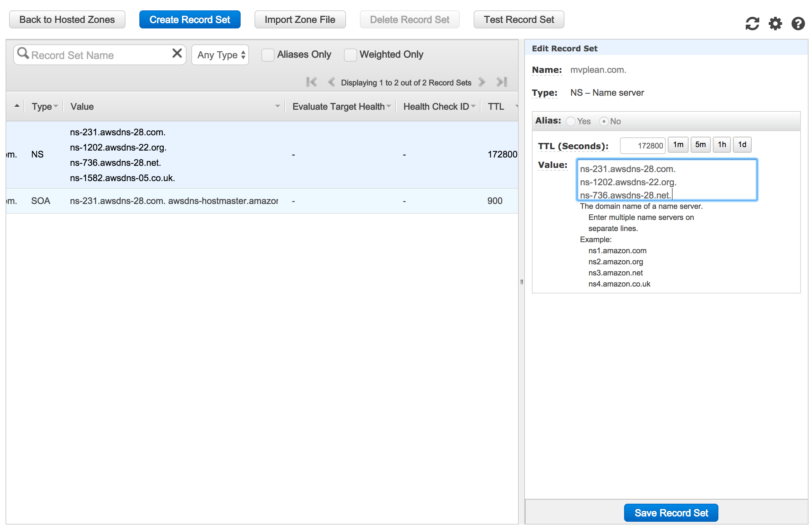Open the Value column header dropdown

[x=277, y=106]
